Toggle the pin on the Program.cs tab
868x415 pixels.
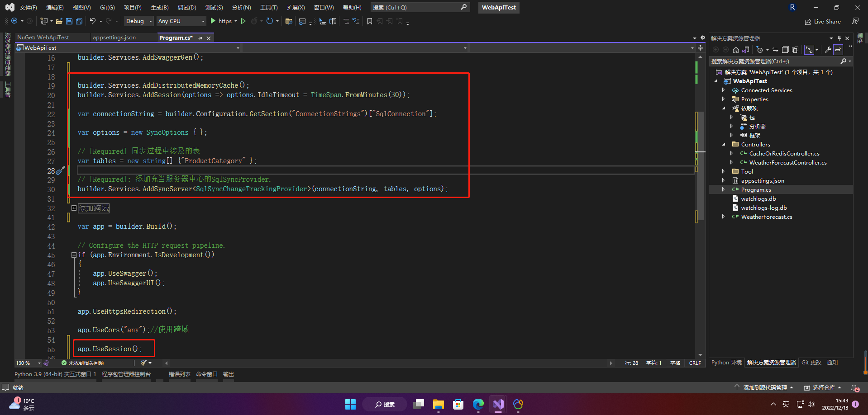pos(200,38)
